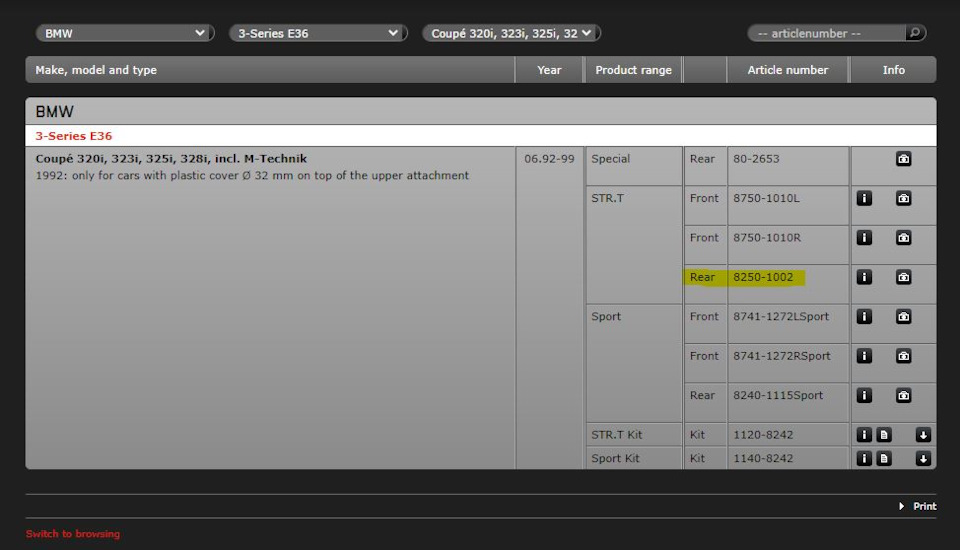Select article number 8741-1272RSport
This screenshot has height=550, width=960.
click(782, 356)
